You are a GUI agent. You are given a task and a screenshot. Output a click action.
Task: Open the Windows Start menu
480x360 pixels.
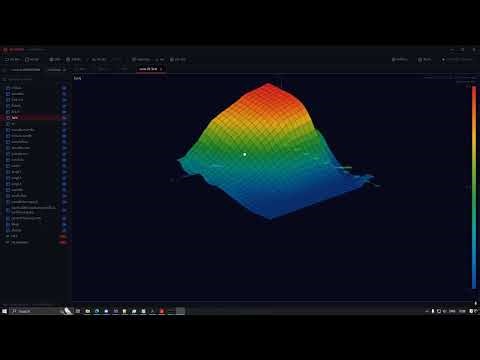point(4,311)
